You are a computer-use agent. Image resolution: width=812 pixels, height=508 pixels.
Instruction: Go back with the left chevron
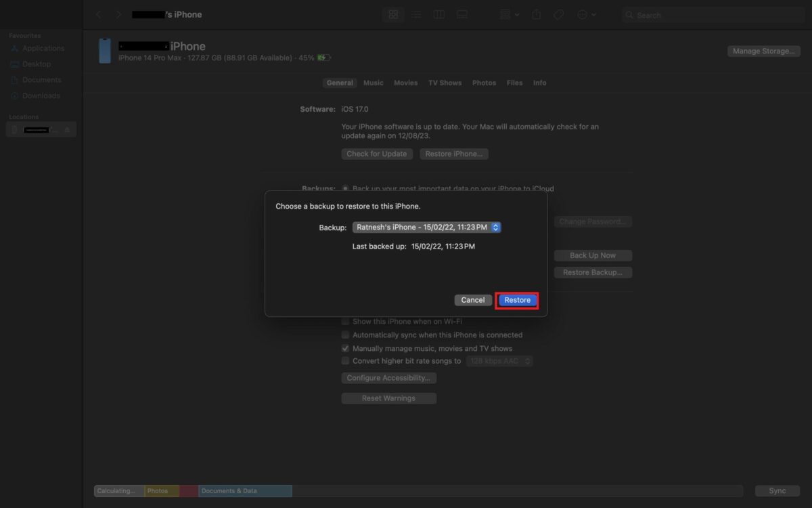pos(99,14)
